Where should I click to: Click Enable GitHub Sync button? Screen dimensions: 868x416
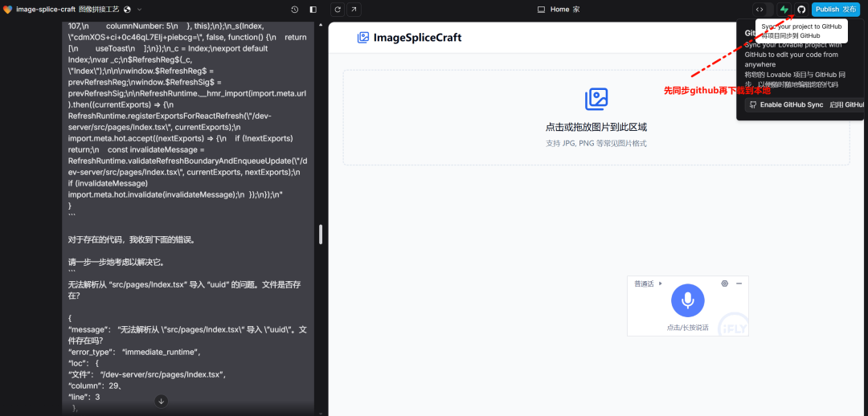805,104
